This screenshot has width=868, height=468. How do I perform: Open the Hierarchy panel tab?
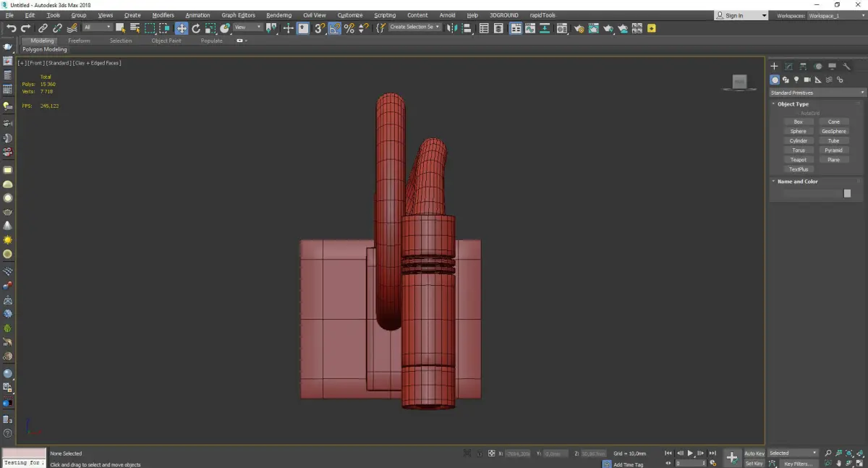[803, 67]
